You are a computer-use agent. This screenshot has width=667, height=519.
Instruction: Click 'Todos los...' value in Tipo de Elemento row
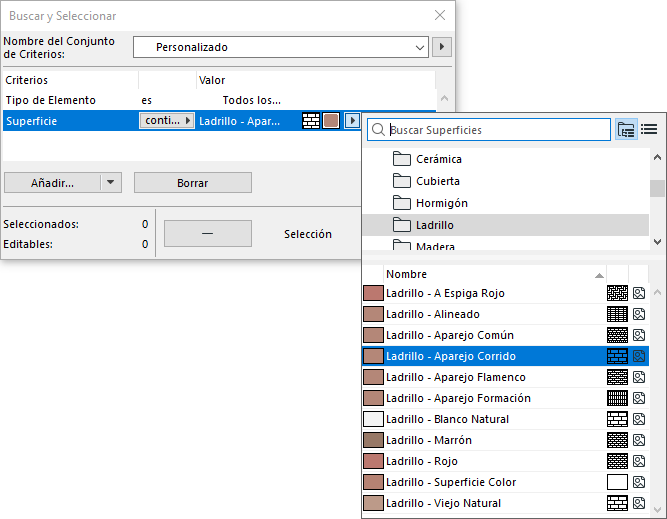[x=251, y=100]
